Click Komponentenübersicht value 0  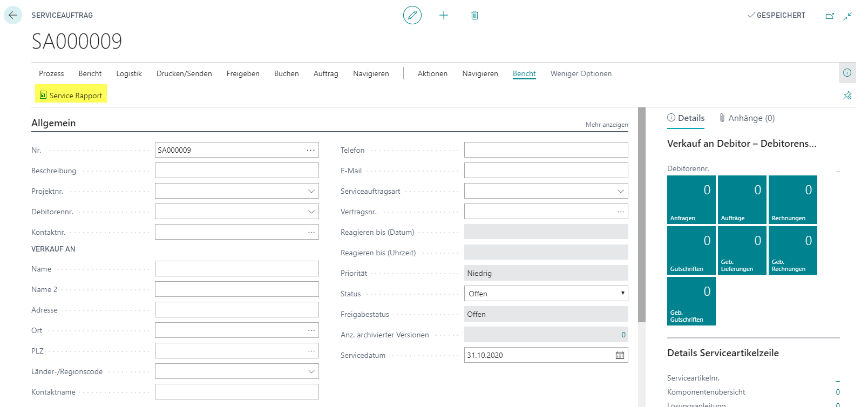click(838, 392)
